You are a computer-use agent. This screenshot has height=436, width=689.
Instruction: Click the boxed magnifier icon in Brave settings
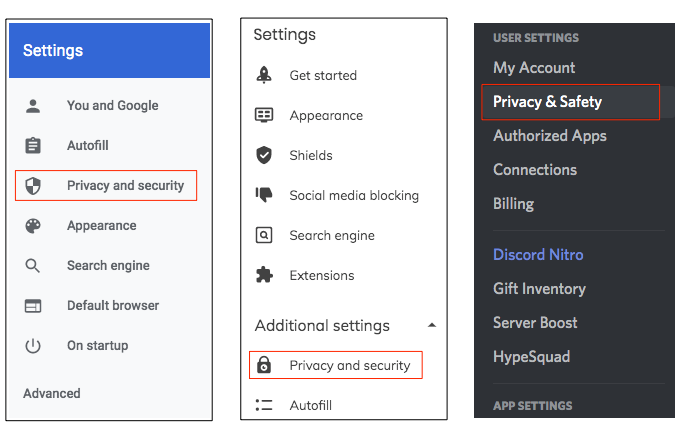tap(264, 235)
